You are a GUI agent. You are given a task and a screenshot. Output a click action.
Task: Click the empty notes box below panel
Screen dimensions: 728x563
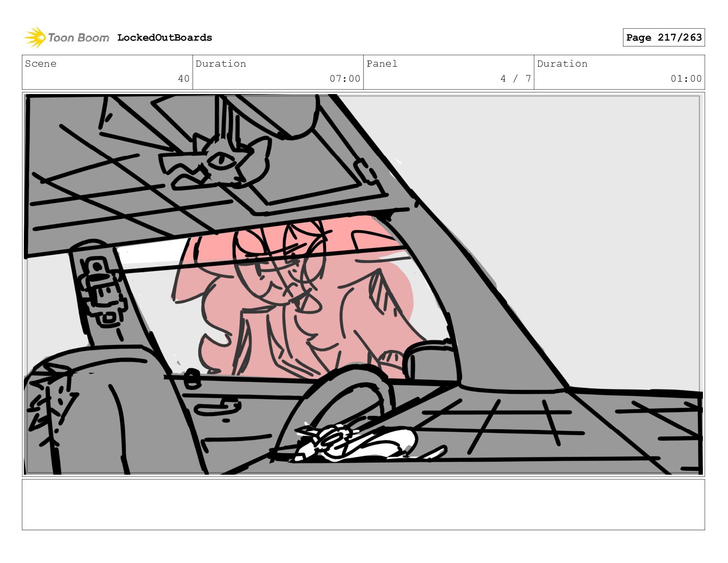(363, 505)
